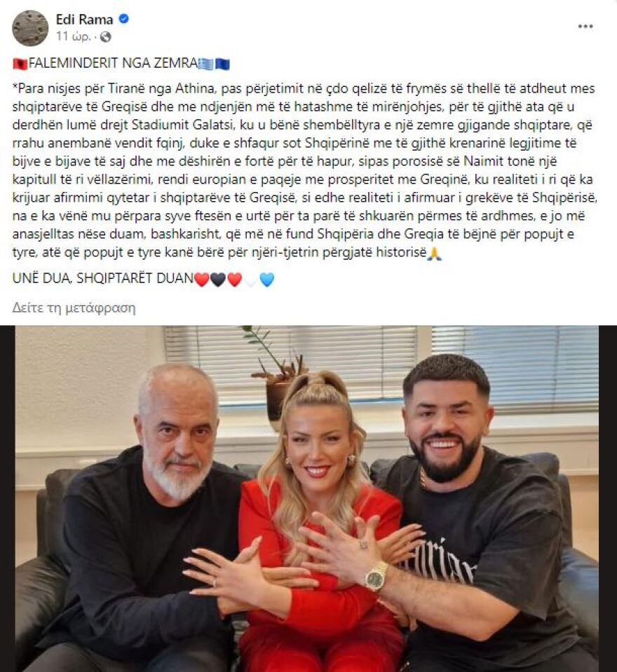The height and width of the screenshot is (672, 617).
Task: Click the paragraph starting with *Para nisjes
Action: click(304, 170)
